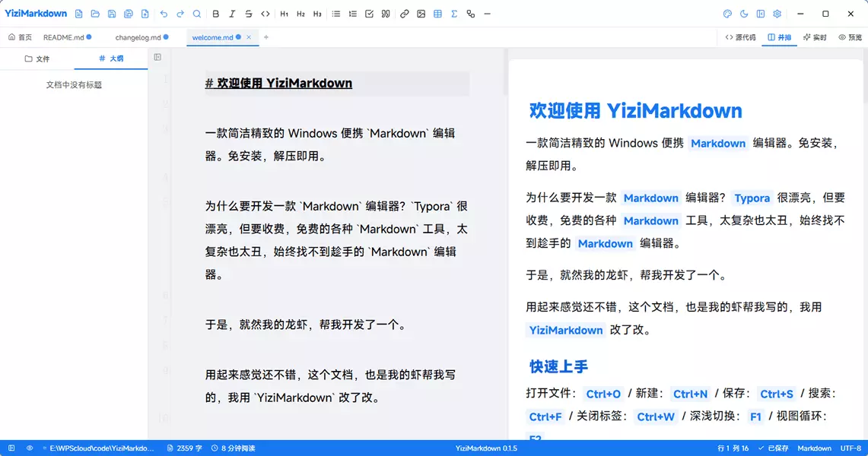
Task: Toggle sidebar using the title bar panel icon
Action: point(761,14)
